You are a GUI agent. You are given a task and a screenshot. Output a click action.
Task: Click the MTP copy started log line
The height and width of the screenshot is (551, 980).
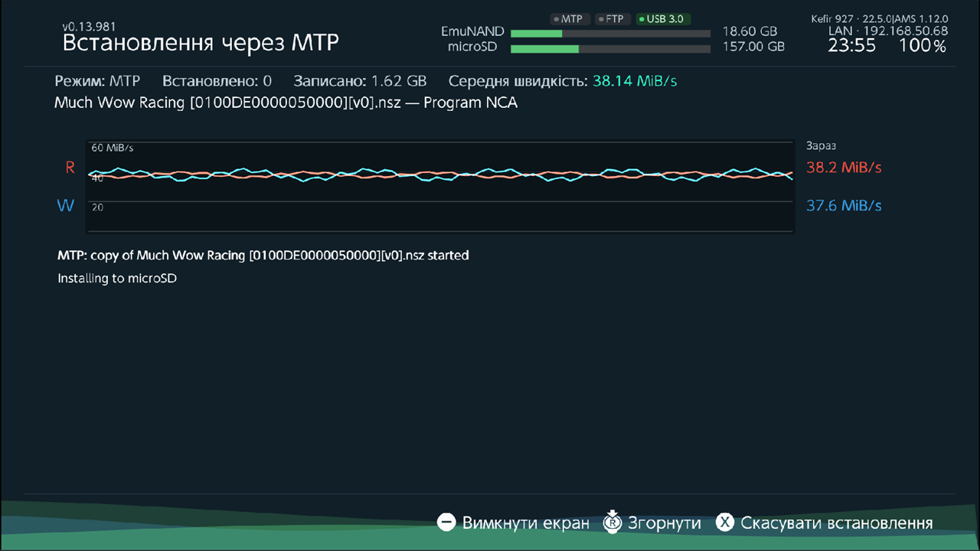(x=263, y=255)
